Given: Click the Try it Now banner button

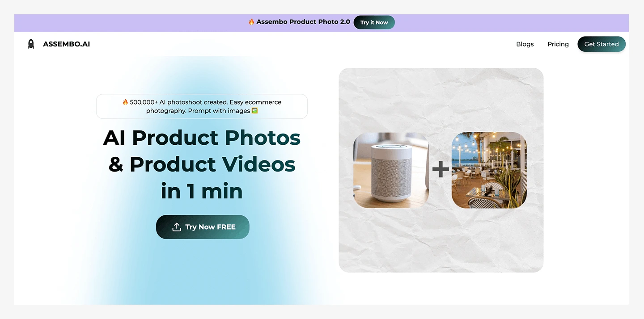Looking at the screenshot, I should [x=374, y=22].
